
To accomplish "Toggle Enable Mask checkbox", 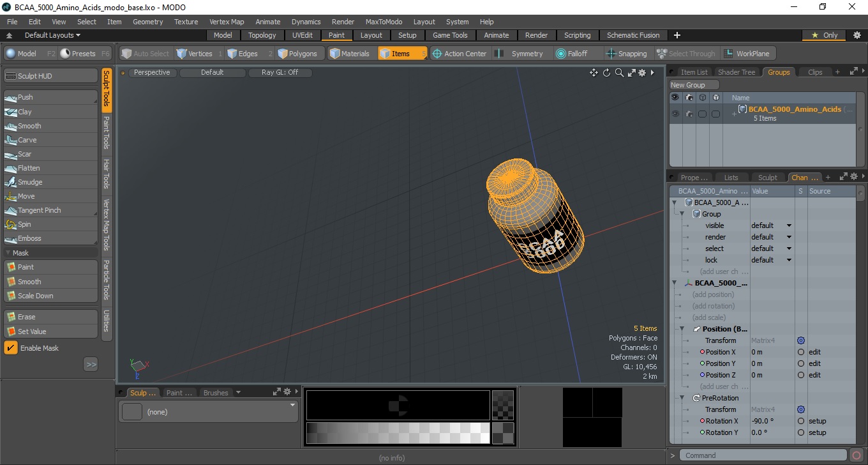I will coord(11,348).
